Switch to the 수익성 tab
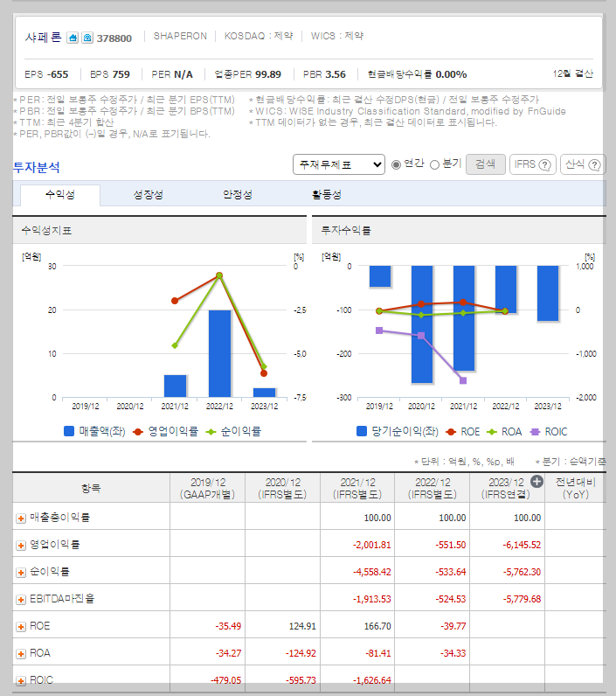616x696 pixels. pos(60,195)
